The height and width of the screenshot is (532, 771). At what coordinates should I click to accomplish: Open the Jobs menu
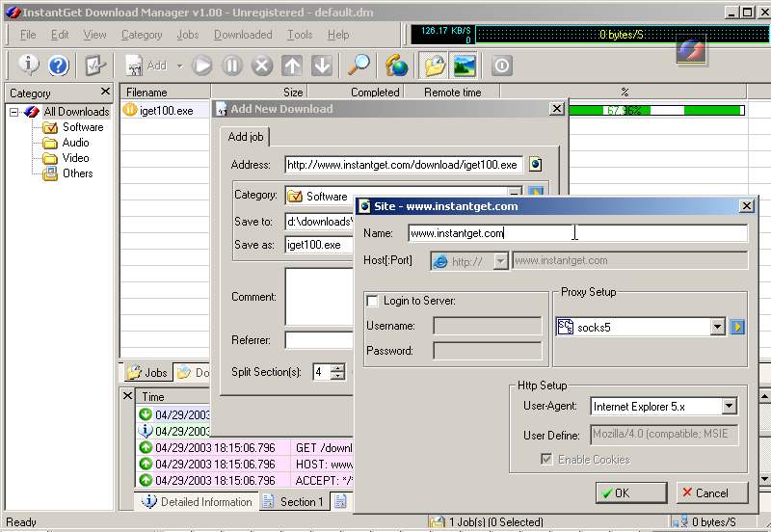click(188, 35)
